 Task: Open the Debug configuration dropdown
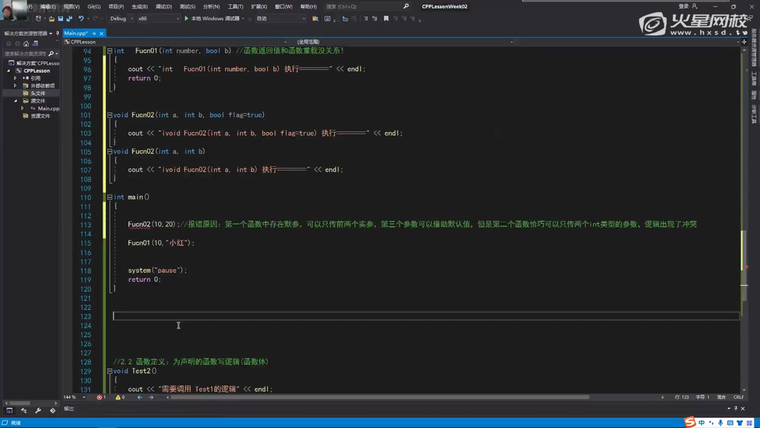click(121, 18)
